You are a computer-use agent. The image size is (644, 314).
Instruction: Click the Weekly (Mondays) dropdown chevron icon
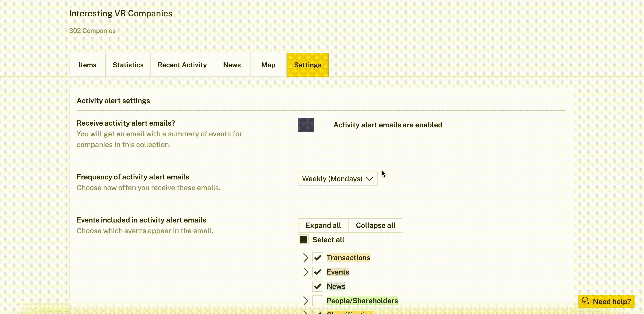(370, 179)
